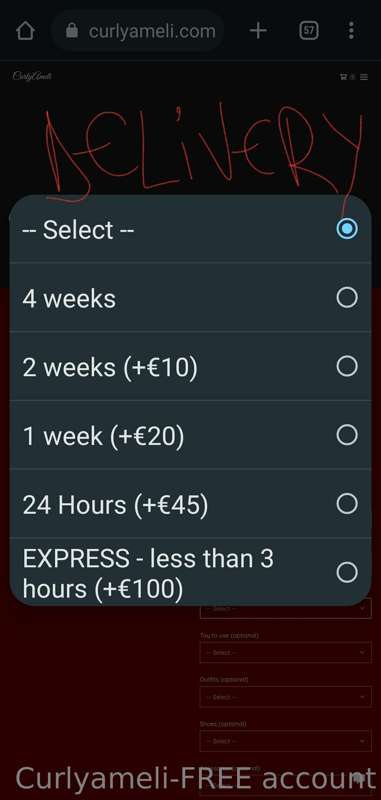The width and height of the screenshot is (381, 800).
Task: Open the browser three-dot menu
Action: pyautogui.click(x=351, y=31)
